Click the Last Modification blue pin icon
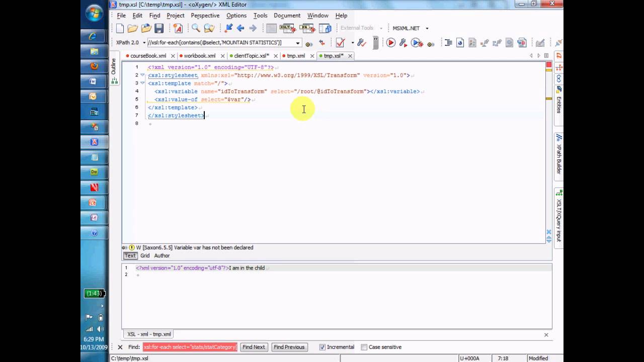Viewport: 644px width, 362px height. point(229,28)
